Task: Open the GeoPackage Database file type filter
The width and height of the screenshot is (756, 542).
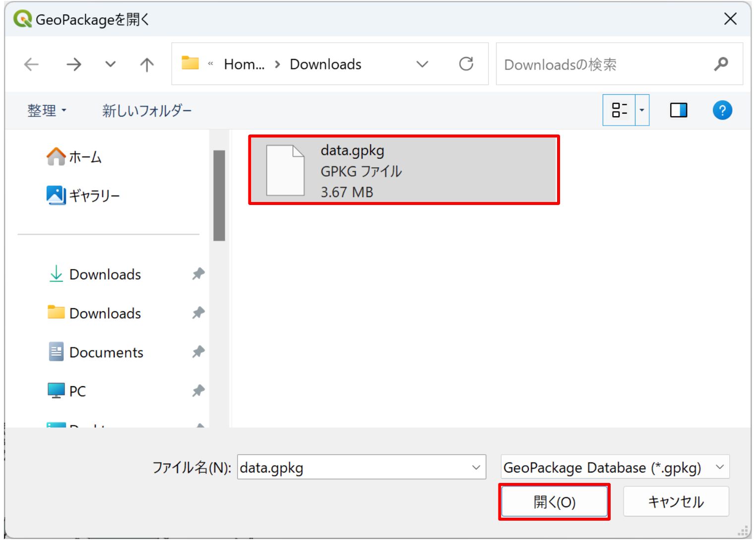Action: pos(615,468)
